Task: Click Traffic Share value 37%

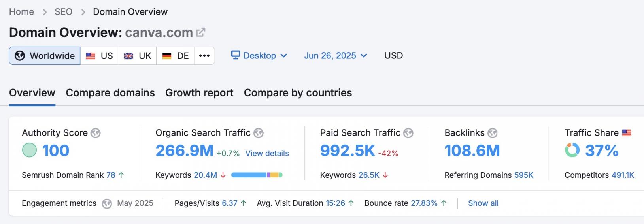Action: pyautogui.click(x=601, y=151)
